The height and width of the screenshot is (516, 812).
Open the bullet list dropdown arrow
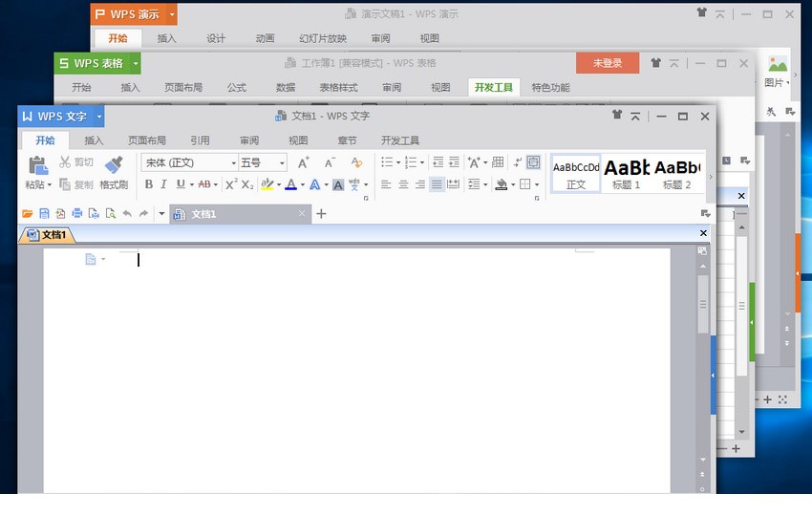pos(398,162)
